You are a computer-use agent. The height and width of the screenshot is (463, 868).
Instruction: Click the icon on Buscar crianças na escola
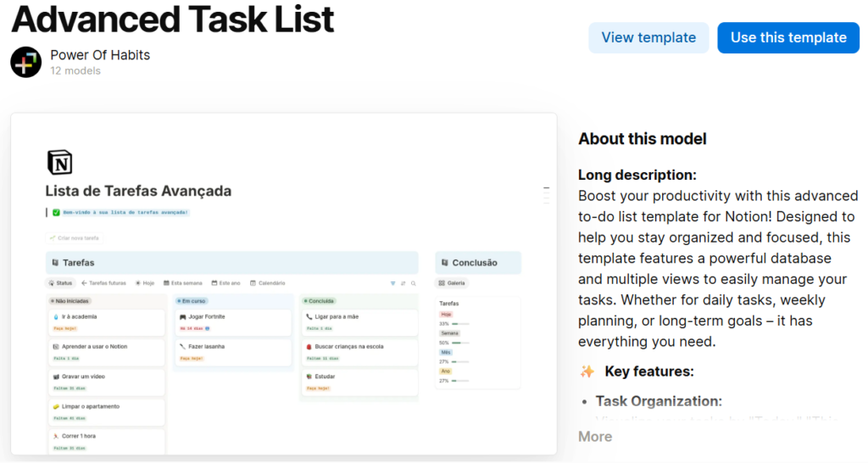coord(309,347)
